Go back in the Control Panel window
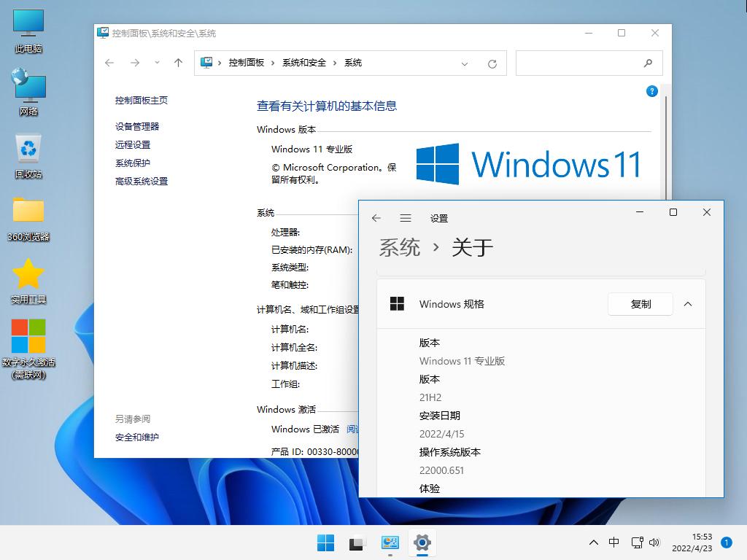The height and width of the screenshot is (560, 747). click(x=109, y=63)
